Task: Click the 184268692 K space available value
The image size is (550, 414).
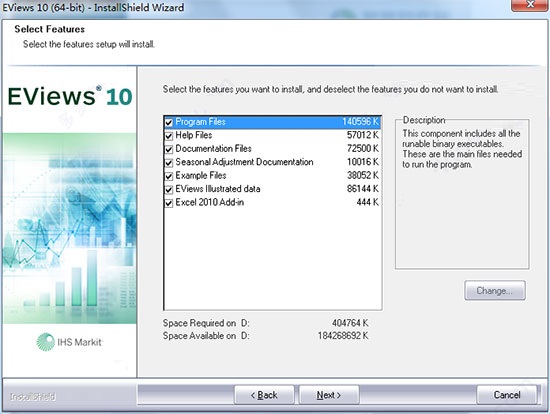Action: (x=343, y=336)
